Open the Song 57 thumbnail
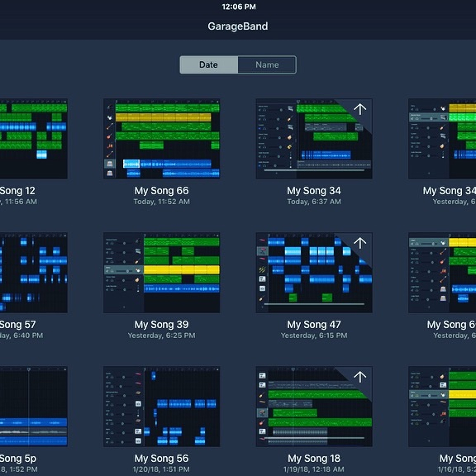The width and height of the screenshot is (476, 476). point(33,273)
